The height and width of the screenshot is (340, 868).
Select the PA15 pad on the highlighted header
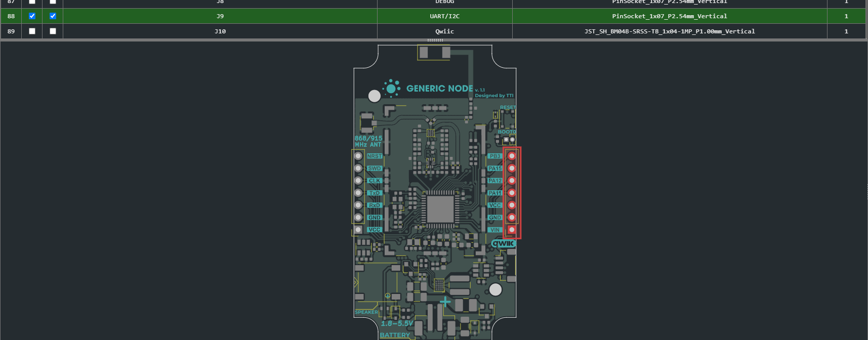point(512,168)
